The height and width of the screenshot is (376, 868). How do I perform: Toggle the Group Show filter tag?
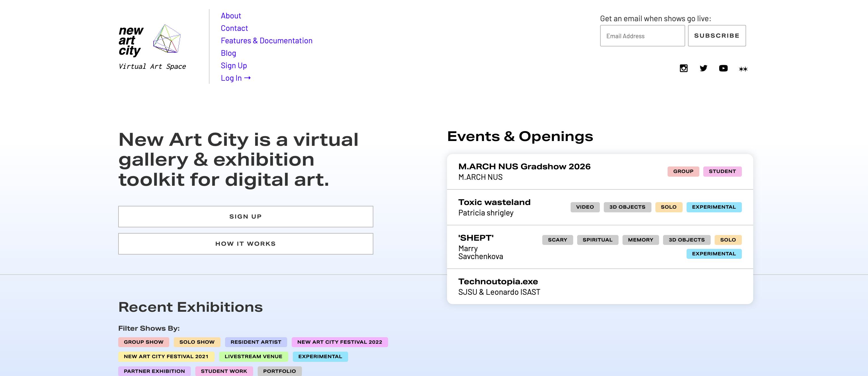click(143, 342)
